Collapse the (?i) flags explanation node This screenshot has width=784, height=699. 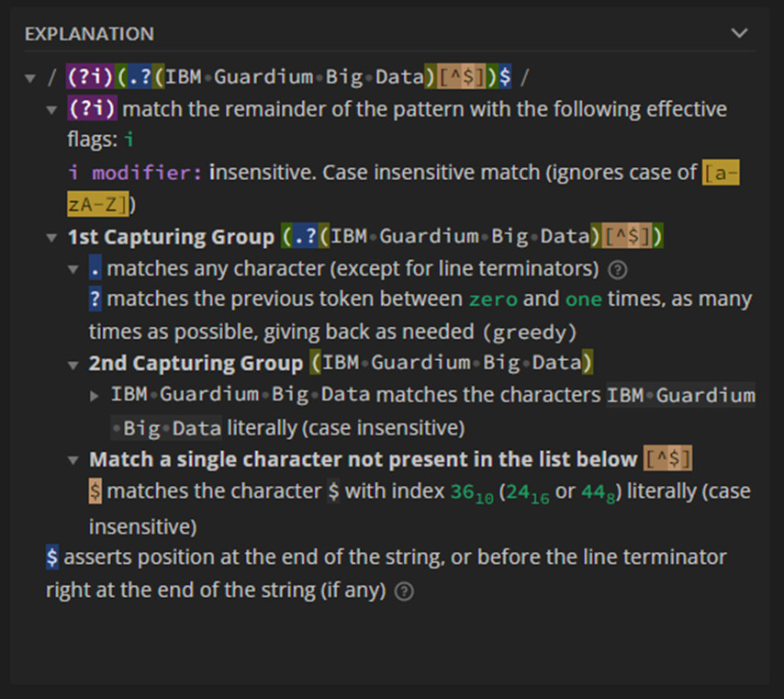pyautogui.click(x=51, y=110)
